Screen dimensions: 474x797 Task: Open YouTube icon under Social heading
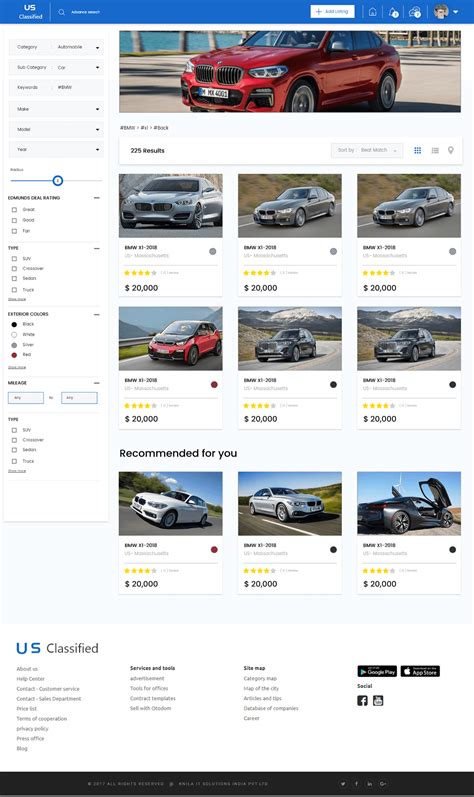378,701
